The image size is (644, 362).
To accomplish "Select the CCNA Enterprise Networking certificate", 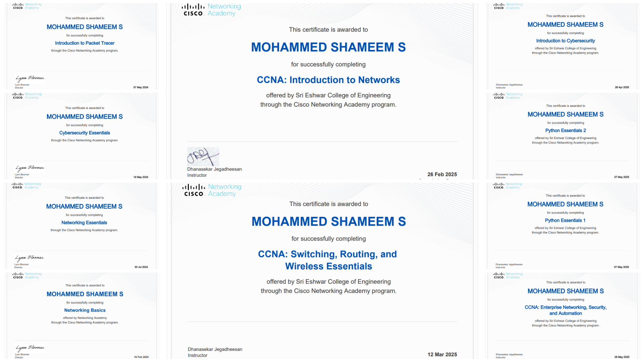I will click(x=562, y=316).
